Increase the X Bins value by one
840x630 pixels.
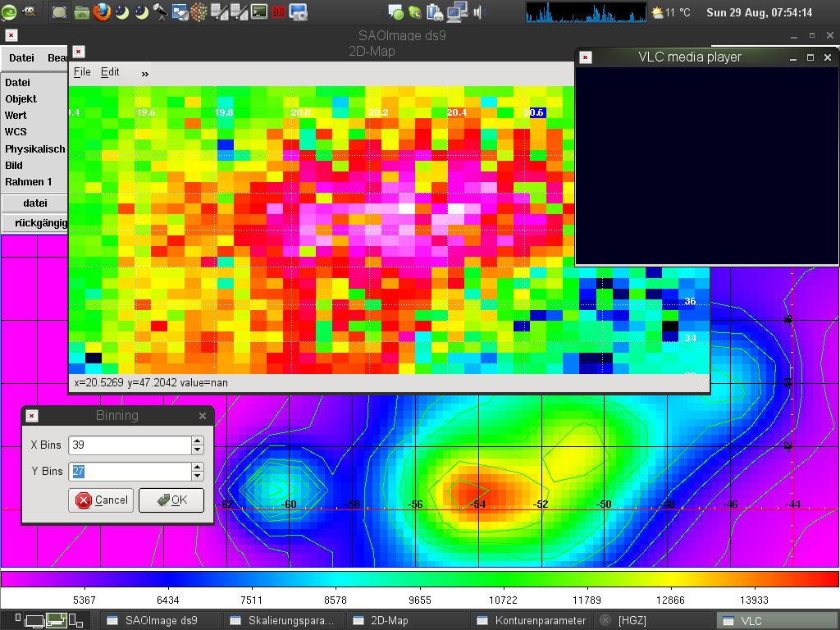click(197, 441)
